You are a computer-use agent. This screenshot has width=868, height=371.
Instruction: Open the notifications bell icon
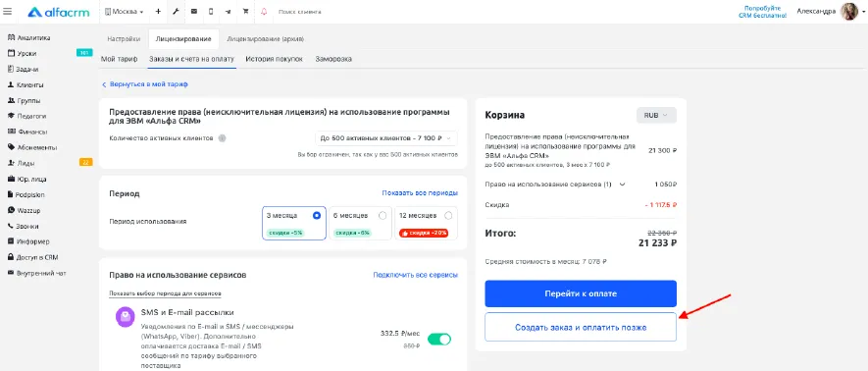coord(264,12)
